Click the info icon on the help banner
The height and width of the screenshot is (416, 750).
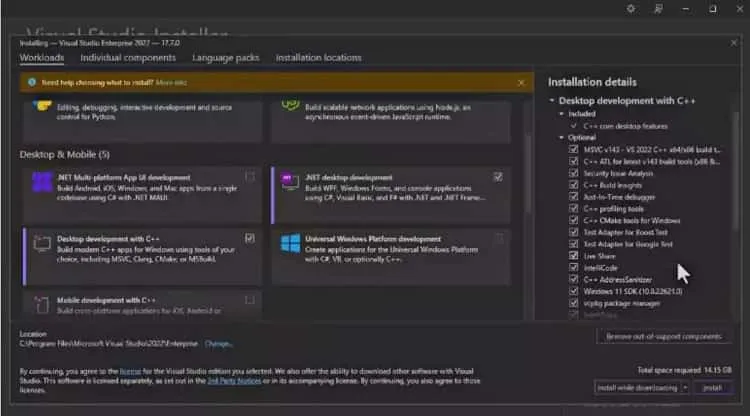click(x=32, y=82)
